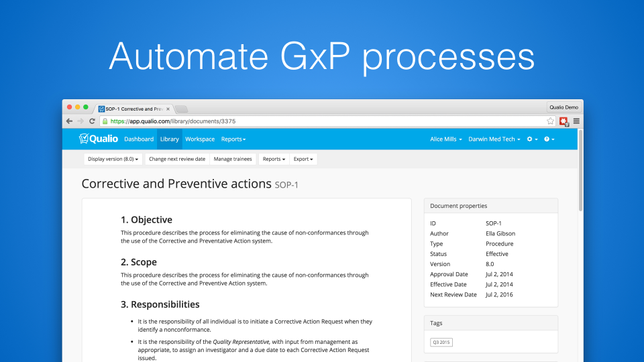Click the Next Review Date Jul 2, 2016

[499, 295]
